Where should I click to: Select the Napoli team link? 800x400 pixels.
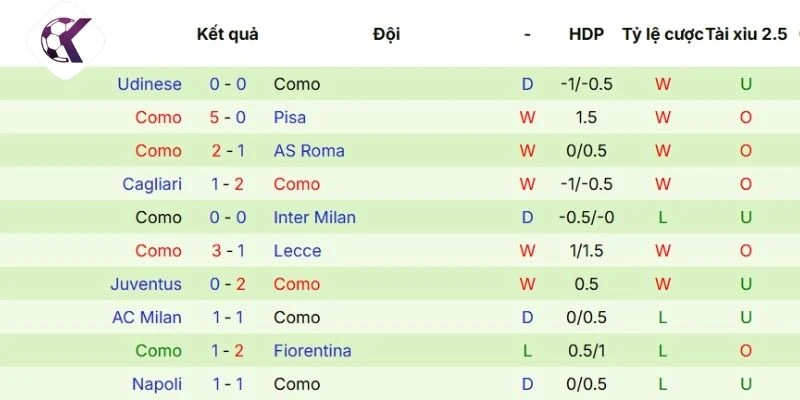(156, 384)
